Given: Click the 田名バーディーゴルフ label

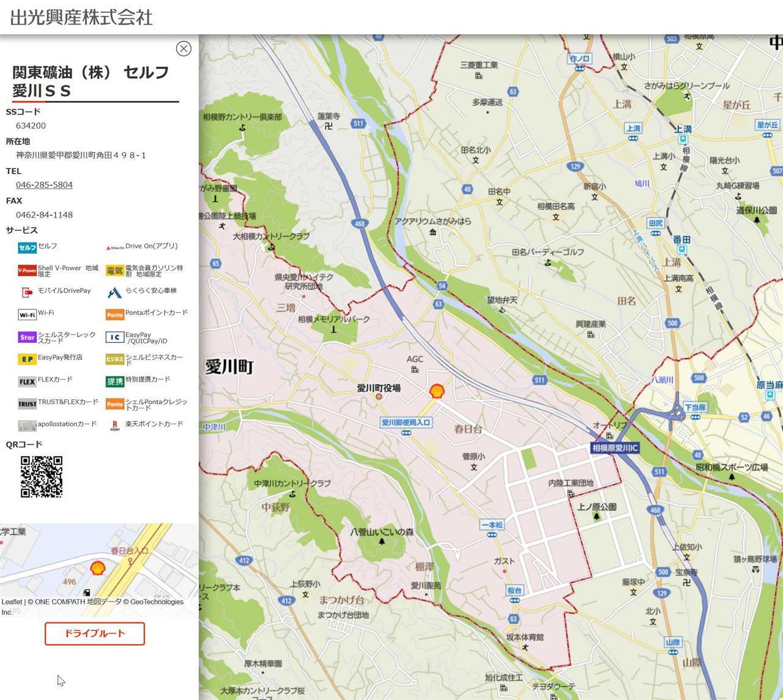Looking at the screenshot, I should point(548,252).
